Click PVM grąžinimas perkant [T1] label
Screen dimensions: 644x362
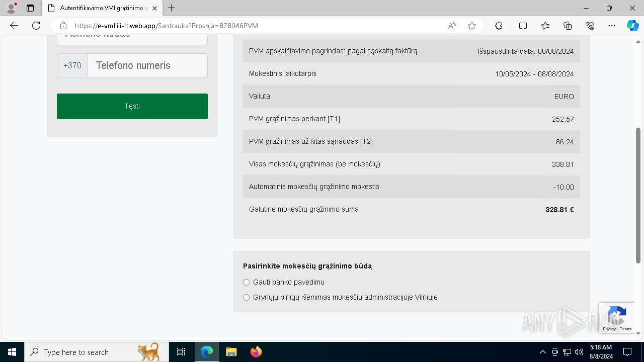pos(294,119)
